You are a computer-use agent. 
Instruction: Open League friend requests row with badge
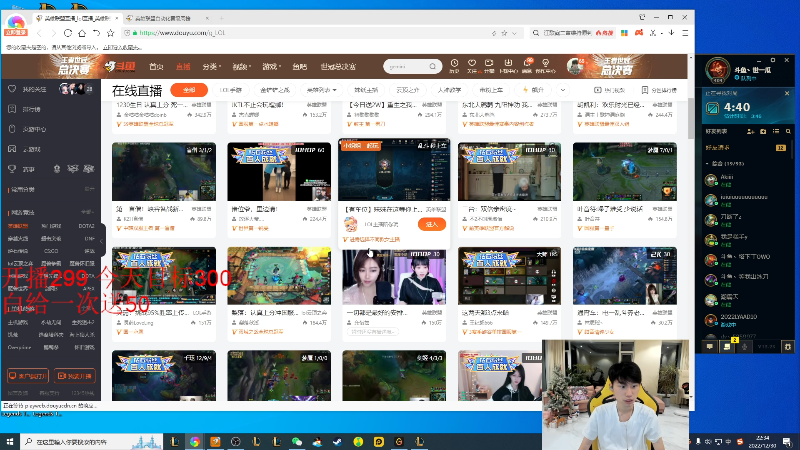click(745, 147)
